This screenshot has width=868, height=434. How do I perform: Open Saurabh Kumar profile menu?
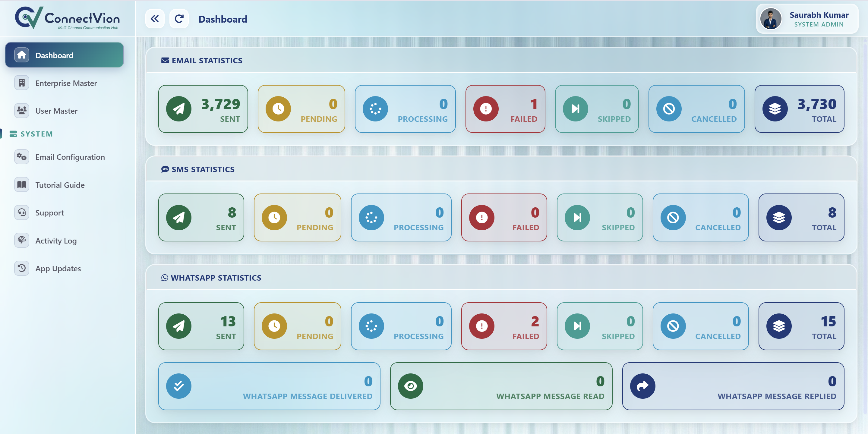[x=807, y=19]
